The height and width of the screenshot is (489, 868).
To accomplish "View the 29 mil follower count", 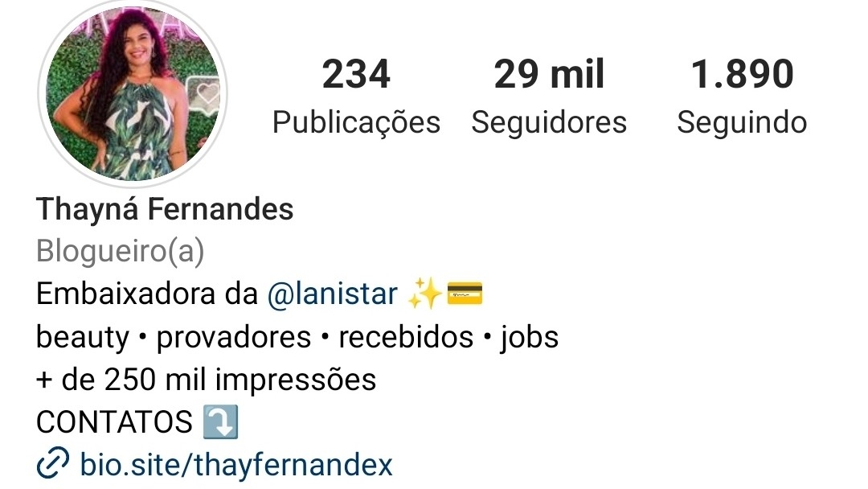I will [549, 74].
